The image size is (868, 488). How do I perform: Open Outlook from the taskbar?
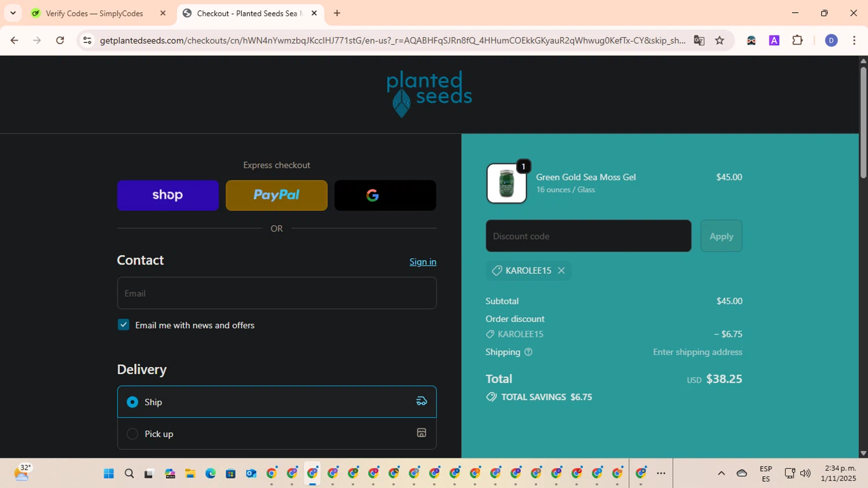click(251, 474)
